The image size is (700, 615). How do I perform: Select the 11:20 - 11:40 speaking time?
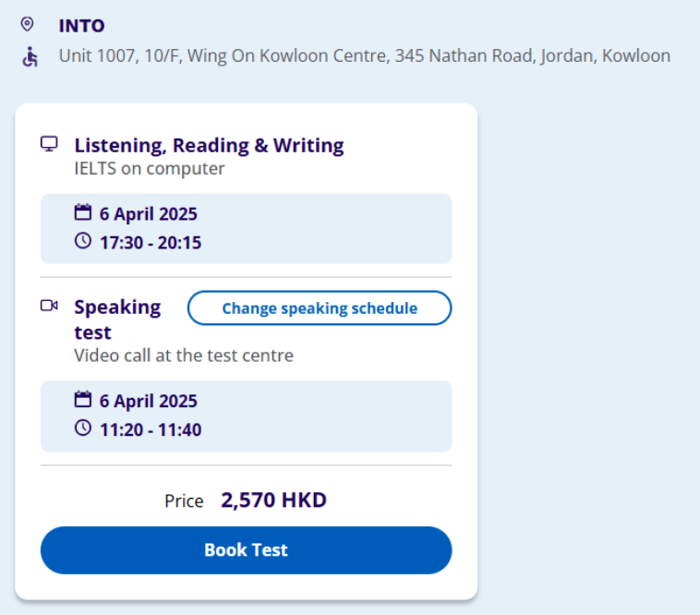[x=151, y=429]
